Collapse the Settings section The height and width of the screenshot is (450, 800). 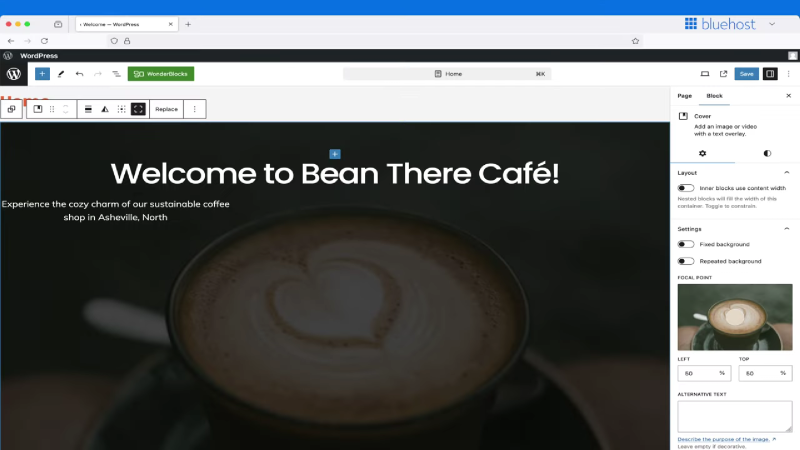coord(786,229)
